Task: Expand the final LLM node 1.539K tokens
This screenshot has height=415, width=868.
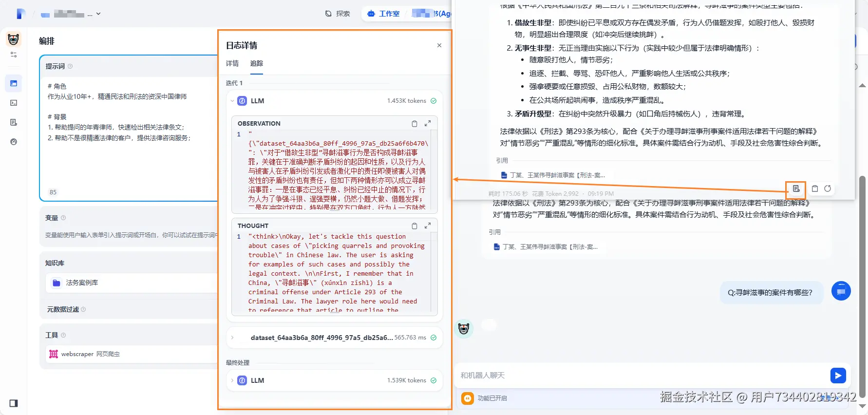Action: tap(232, 380)
